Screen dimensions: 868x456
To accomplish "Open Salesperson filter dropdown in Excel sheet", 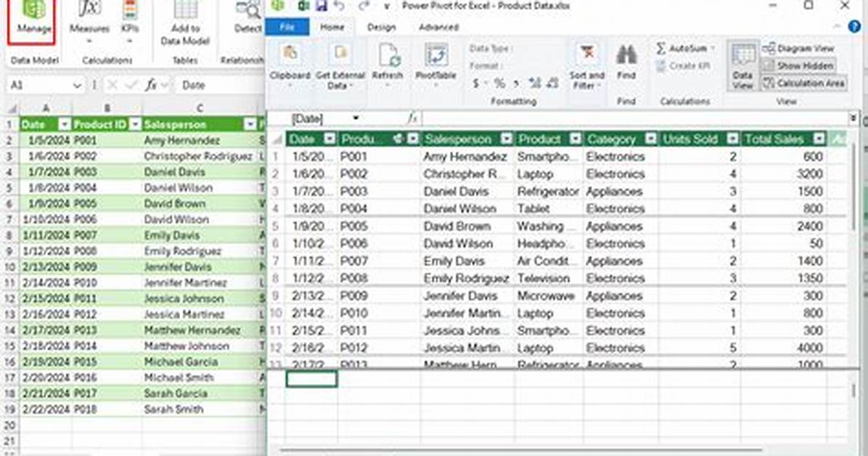I will click(250, 125).
